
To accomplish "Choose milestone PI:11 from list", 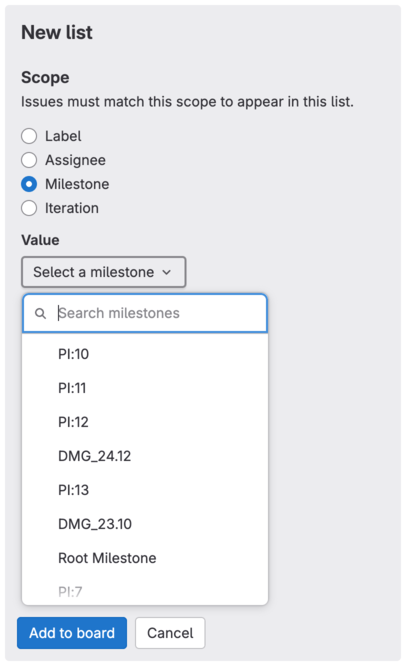I will coord(145,388).
